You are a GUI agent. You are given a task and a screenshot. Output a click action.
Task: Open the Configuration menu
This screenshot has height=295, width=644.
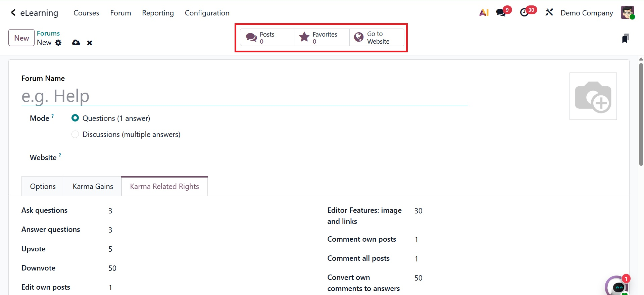tap(207, 13)
